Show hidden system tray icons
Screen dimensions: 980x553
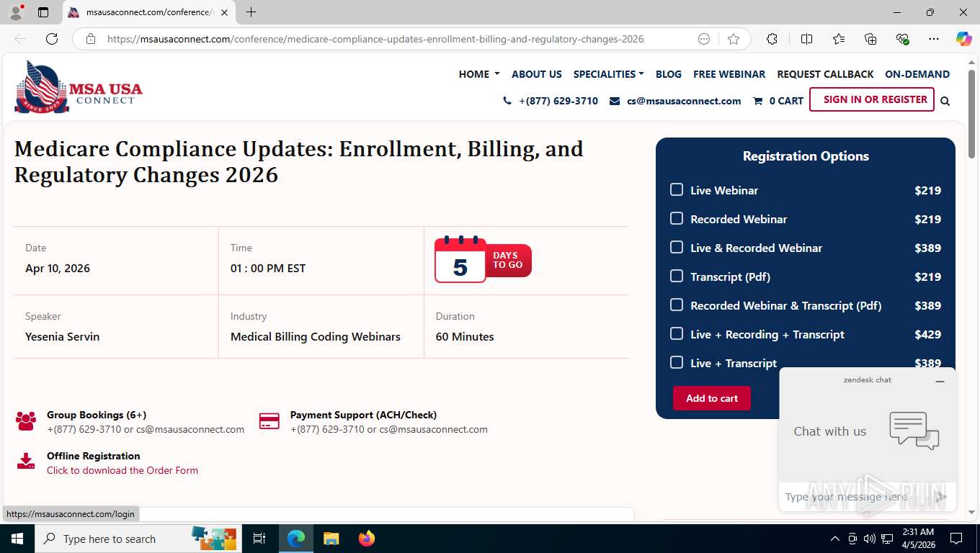835,539
